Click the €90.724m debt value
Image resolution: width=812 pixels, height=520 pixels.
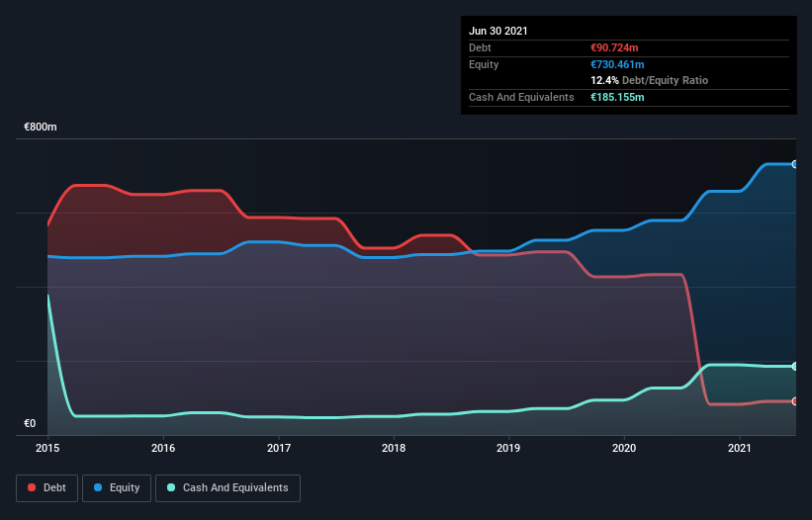[614, 47]
